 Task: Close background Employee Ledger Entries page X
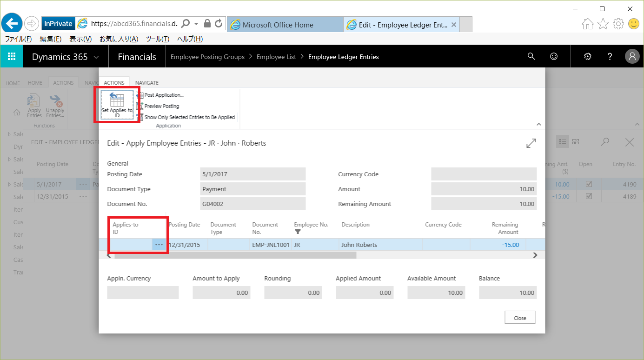(x=630, y=142)
